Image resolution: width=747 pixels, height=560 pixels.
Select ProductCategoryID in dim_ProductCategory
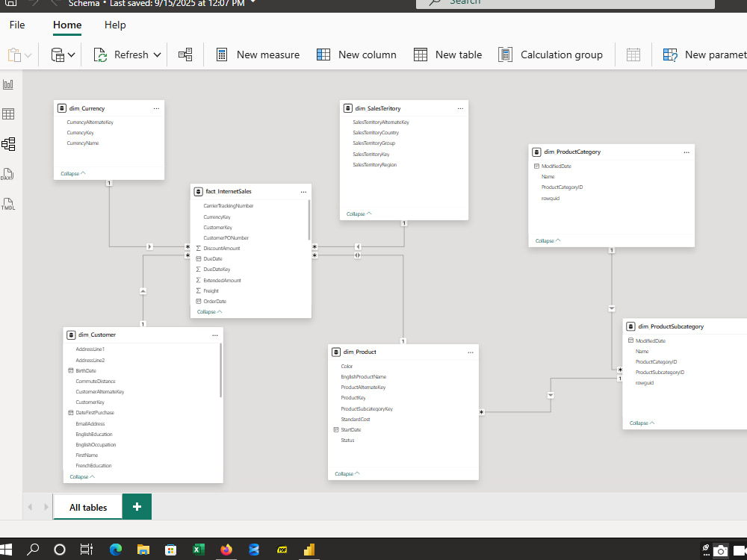coord(562,187)
